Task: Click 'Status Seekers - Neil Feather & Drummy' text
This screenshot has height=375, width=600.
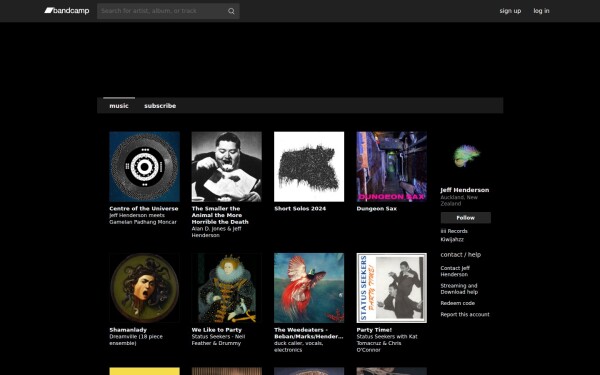Action: (218, 340)
